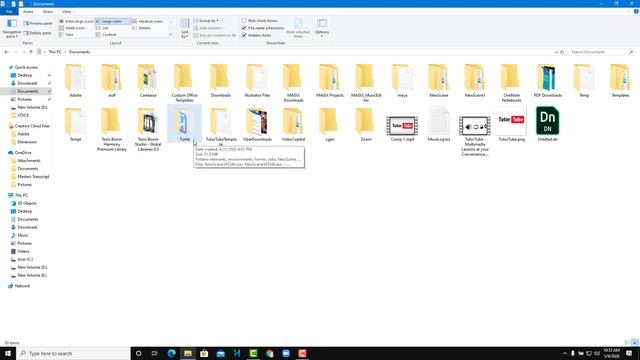Uncheck File name extensions
This screenshot has height=360, width=640.
click(263, 28)
